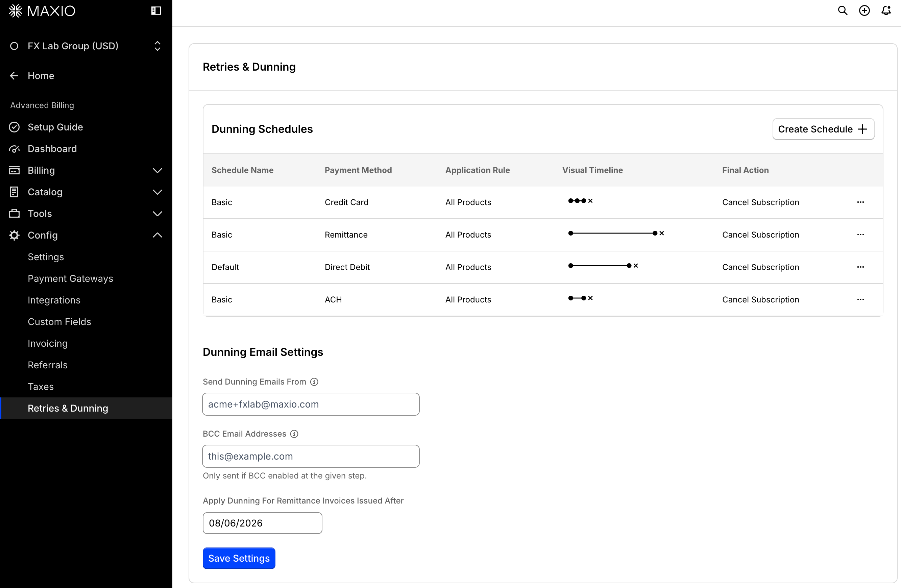901x588 pixels.
Task: Click the Dashboard gauge icon
Action: pyautogui.click(x=14, y=149)
